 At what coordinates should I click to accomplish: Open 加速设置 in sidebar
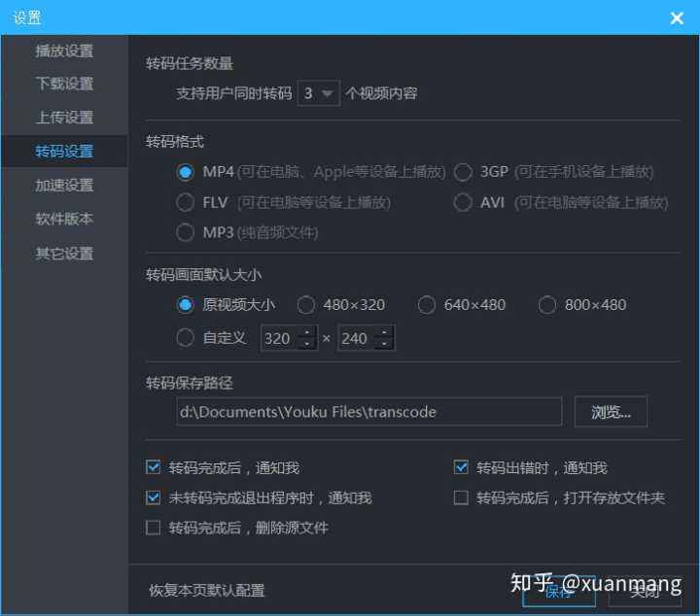(64, 185)
